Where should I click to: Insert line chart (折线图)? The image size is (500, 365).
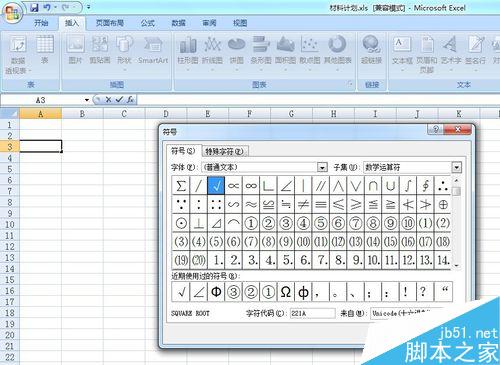[212, 52]
